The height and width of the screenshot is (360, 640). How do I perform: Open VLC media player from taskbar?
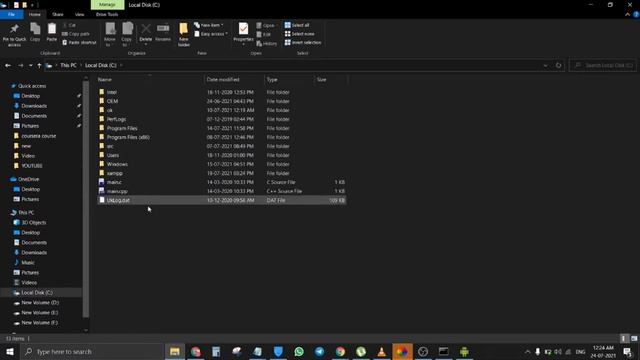[381, 351]
